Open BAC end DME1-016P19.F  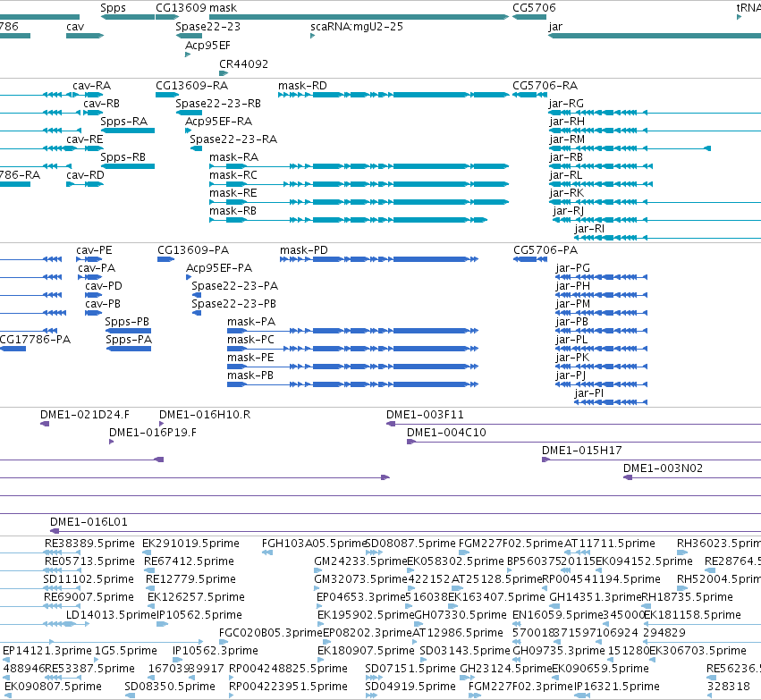(111, 442)
